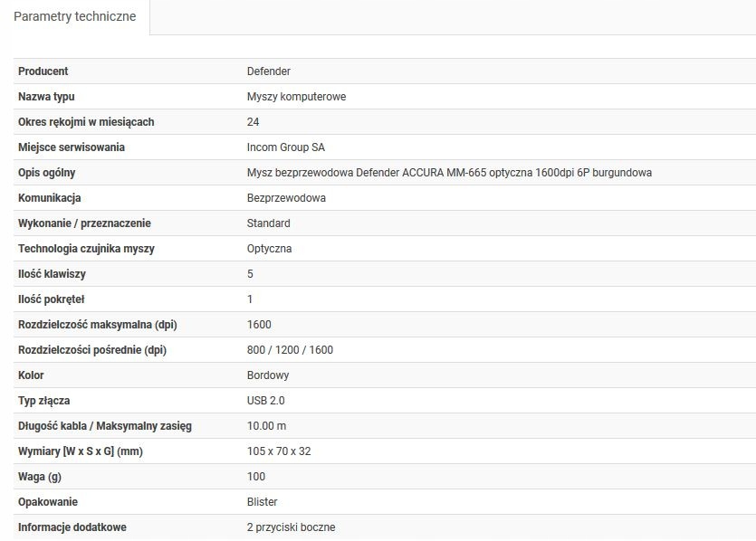This screenshot has width=756, height=541.
Task: Select the Myszy komputerowe value
Action: pyautogui.click(x=296, y=97)
